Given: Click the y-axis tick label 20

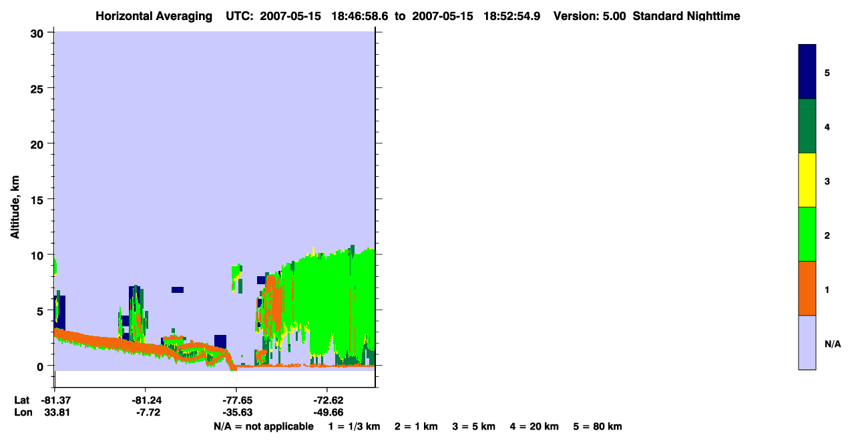Looking at the screenshot, I should (x=39, y=143).
